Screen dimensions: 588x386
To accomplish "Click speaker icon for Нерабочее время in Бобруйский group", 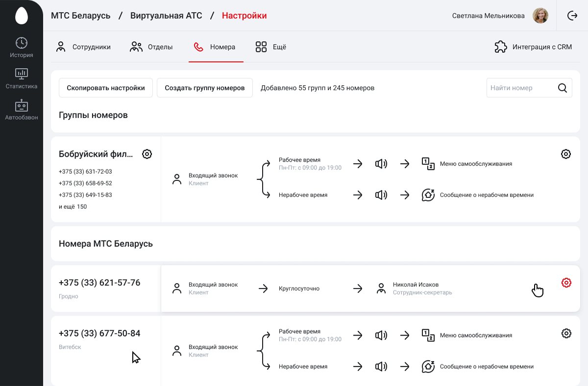I will pos(381,195).
